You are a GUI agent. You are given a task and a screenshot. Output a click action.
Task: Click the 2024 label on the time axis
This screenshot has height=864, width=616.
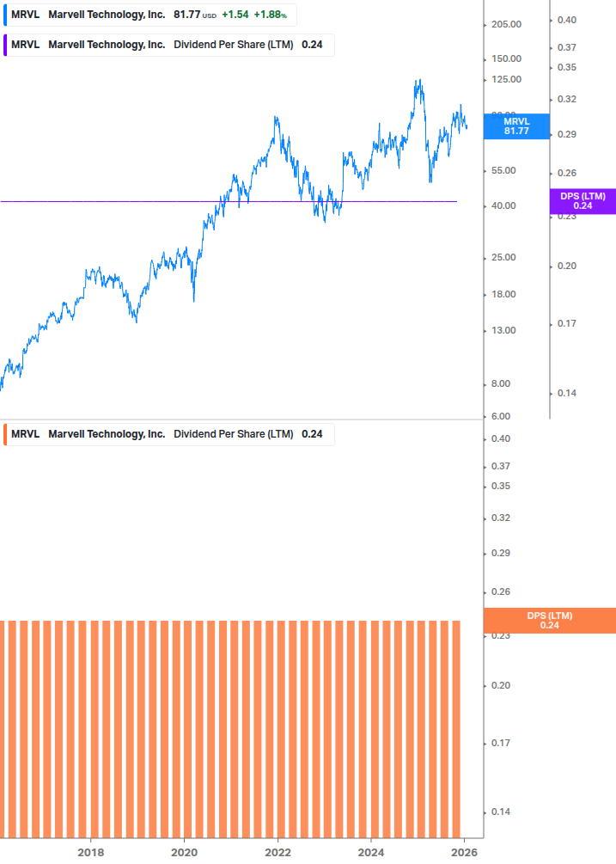click(371, 853)
